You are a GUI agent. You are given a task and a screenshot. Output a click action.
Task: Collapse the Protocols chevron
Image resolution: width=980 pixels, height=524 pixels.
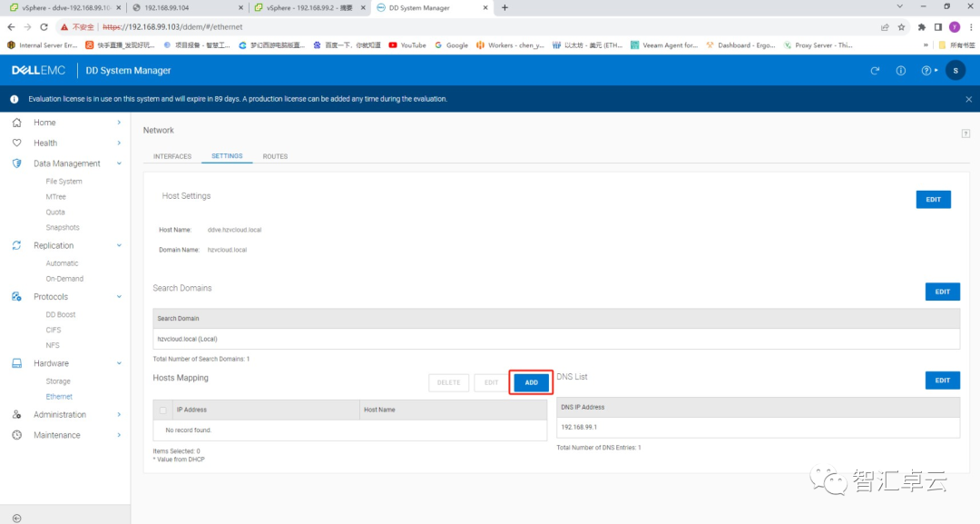(119, 296)
